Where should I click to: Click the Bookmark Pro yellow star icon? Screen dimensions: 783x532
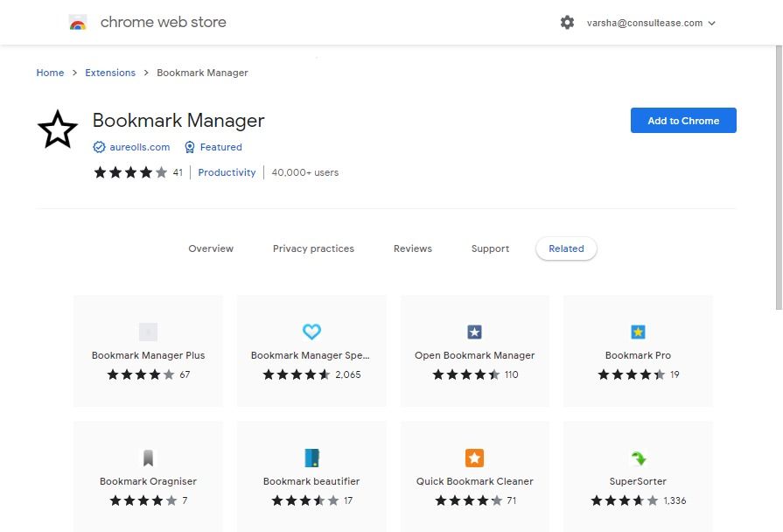pos(638,332)
